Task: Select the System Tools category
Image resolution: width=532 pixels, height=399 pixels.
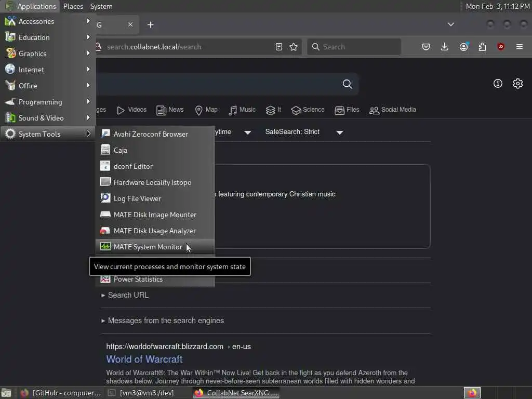Action: pyautogui.click(x=48, y=134)
